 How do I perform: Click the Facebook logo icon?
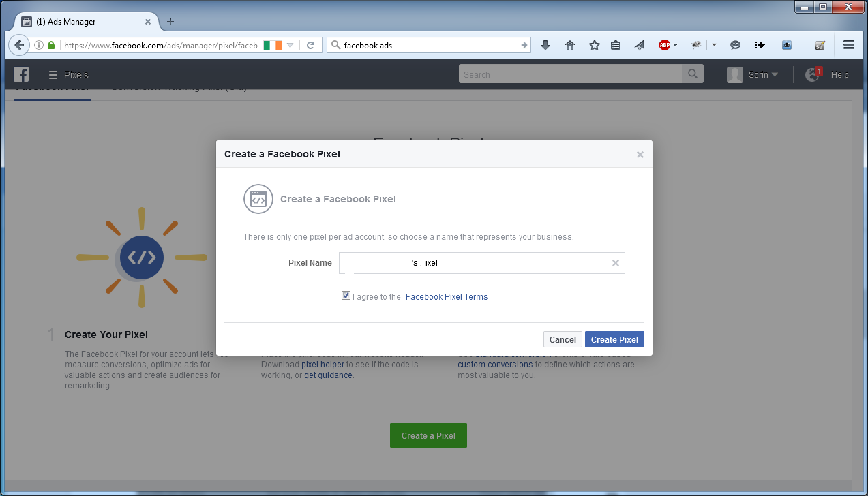coord(21,75)
